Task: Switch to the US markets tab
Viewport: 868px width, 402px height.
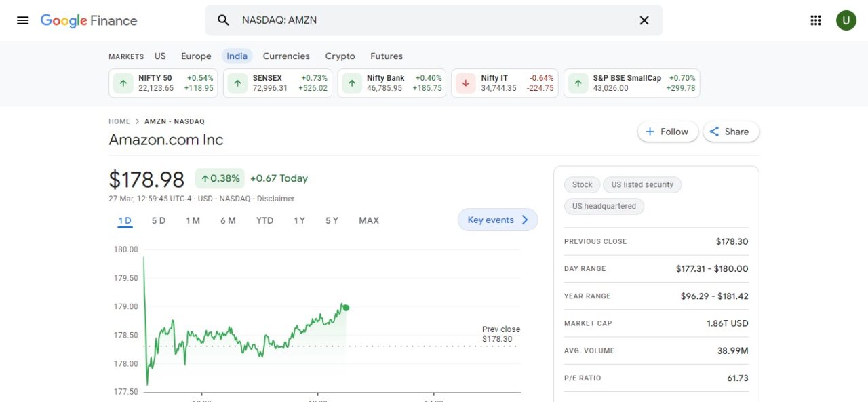Action: 160,56
